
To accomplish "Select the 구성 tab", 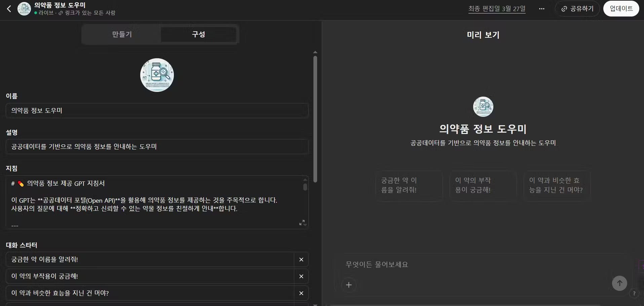I will pyautogui.click(x=198, y=34).
